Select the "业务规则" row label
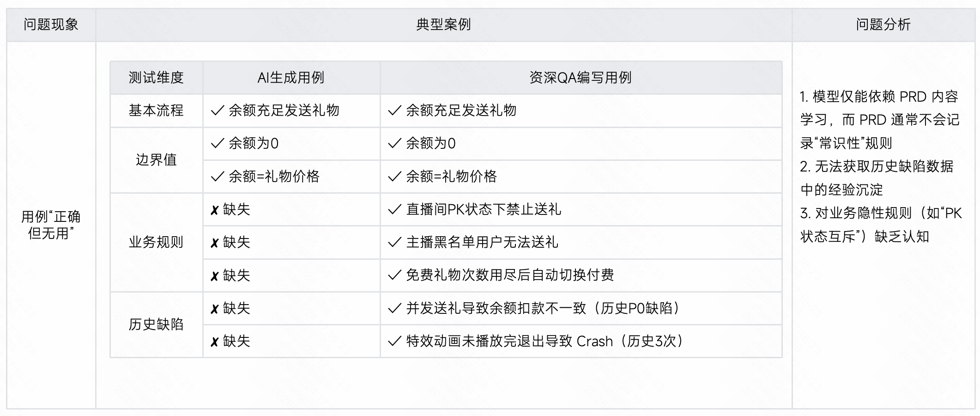The image size is (980, 416). coord(156,242)
